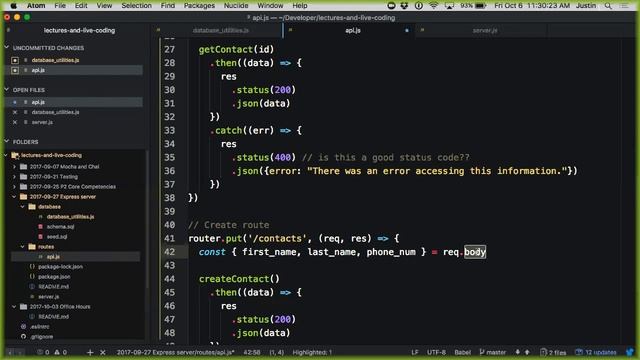Click the plus icon in status bar
This screenshot has height=360, width=640.
[x=90, y=352]
